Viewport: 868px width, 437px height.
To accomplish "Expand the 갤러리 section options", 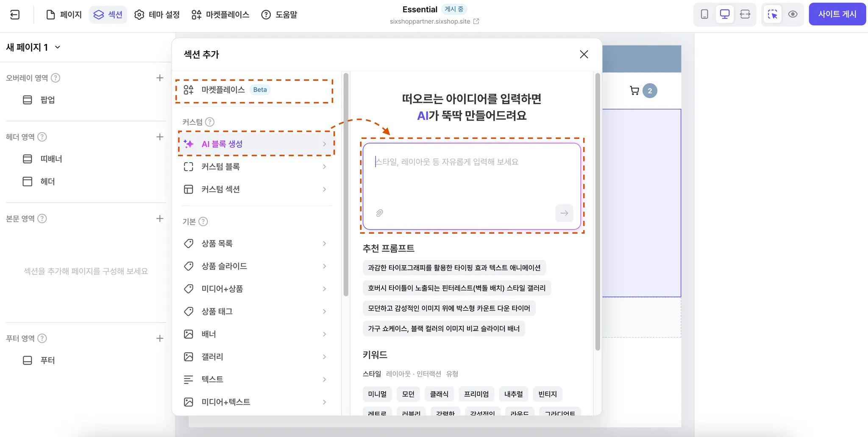I will pyautogui.click(x=213, y=357).
